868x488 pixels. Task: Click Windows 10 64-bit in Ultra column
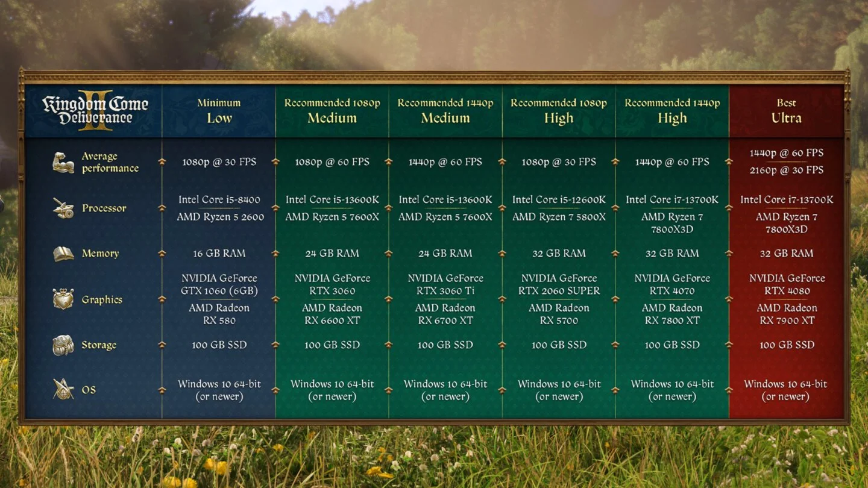pos(785,390)
